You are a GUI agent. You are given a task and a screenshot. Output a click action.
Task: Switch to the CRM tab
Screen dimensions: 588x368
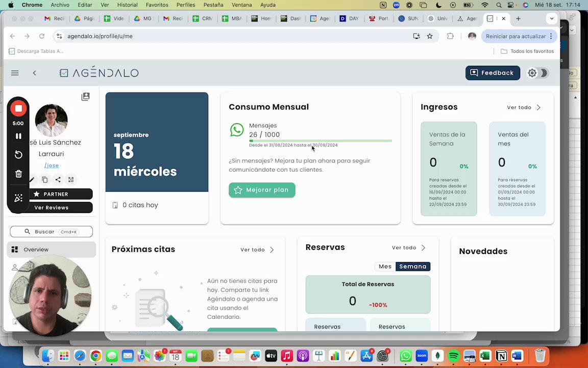coord(203,18)
